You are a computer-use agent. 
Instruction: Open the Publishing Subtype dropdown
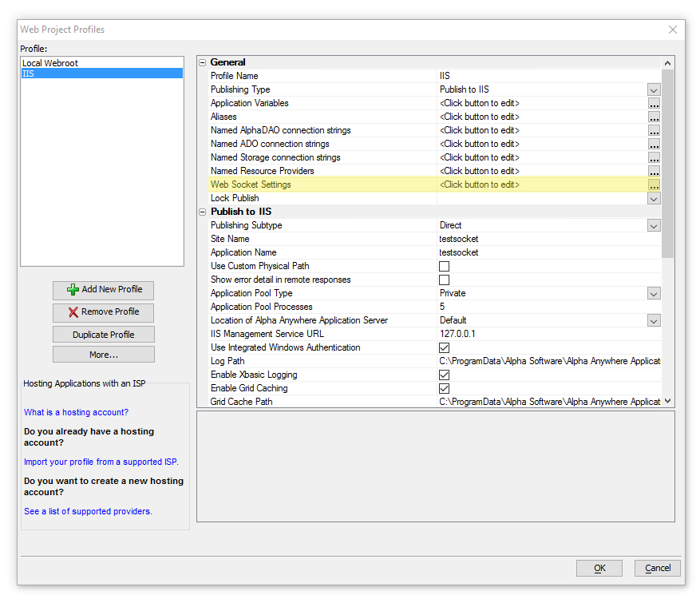coord(654,226)
